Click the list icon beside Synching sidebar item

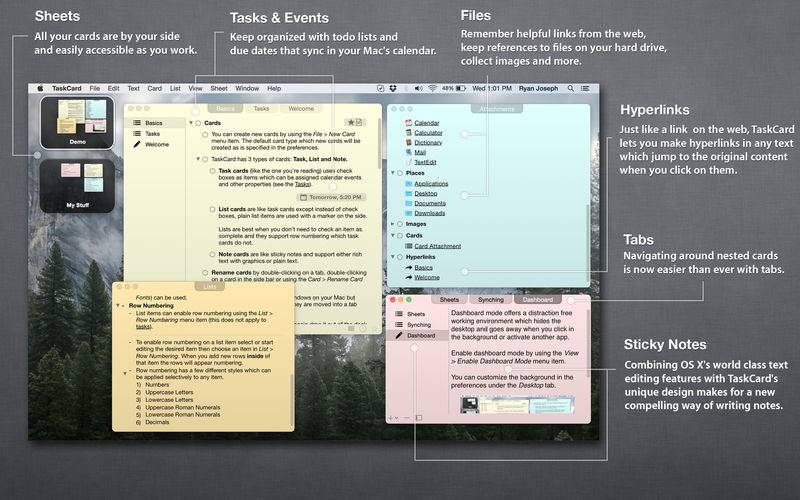pos(399,325)
